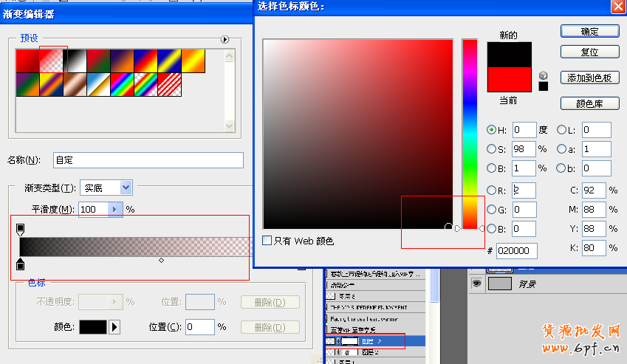This screenshot has height=364, width=627.
Task: Click the gradient midpoint diamond marker
Action: click(x=161, y=260)
